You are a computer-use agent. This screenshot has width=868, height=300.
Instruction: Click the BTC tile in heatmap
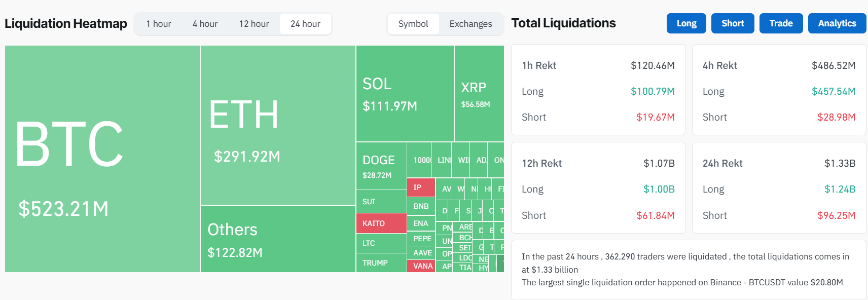coord(102,159)
